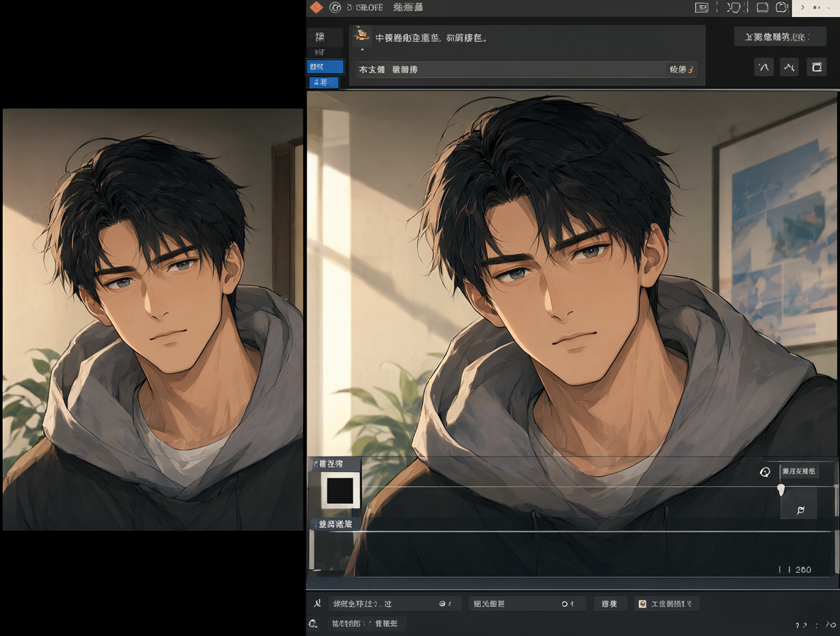Click the circular swirl icon beside the logo

336,7
